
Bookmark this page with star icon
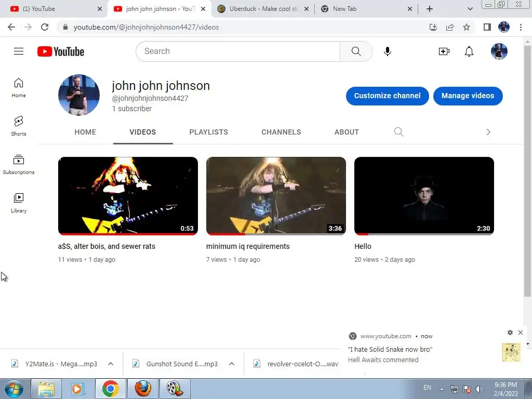coord(467,27)
